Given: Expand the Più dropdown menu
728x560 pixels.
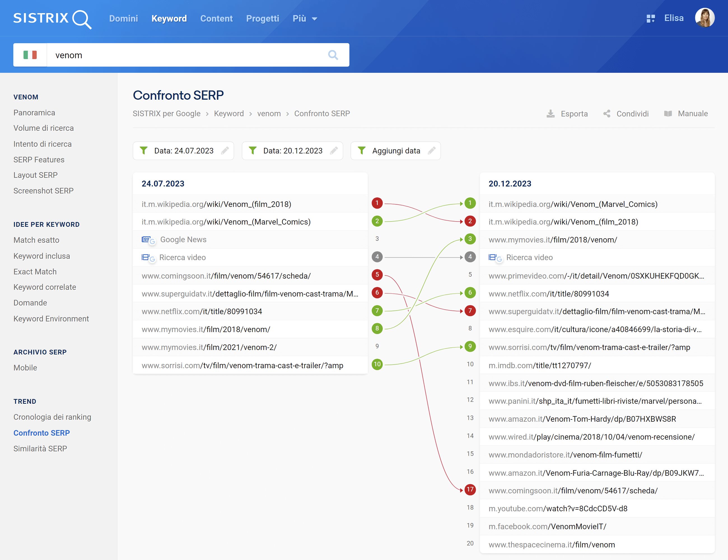Looking at the screenshot, I should click(305, 19).
